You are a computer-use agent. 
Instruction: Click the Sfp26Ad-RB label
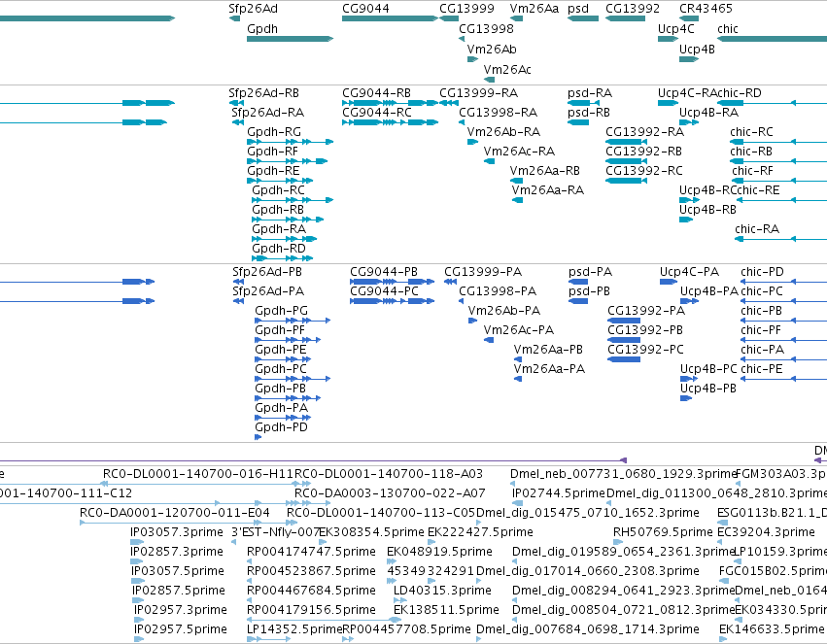(263, 93)
